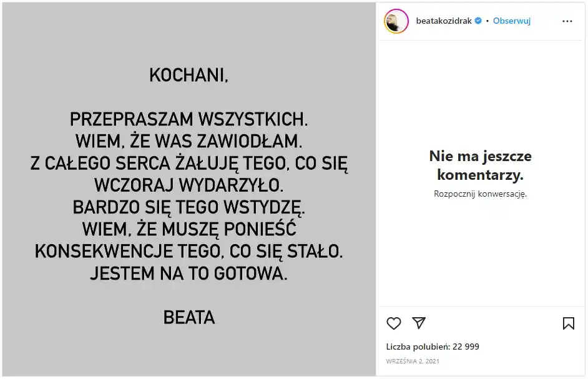Save the post with the bookmark icon
Image resolution: width=588 pixels, height=379 pixels.
click(x=568, y=323)
